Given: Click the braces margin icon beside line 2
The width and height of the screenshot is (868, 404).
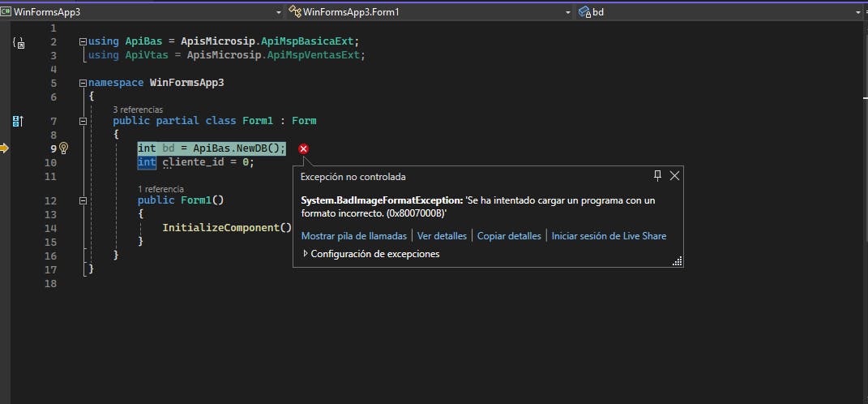Looking at the screenshot, I should 18,42.
